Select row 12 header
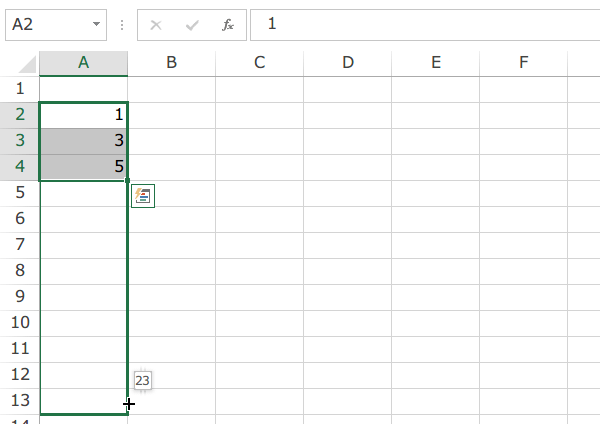Screen dimensions: 600x424 (20, 375)
